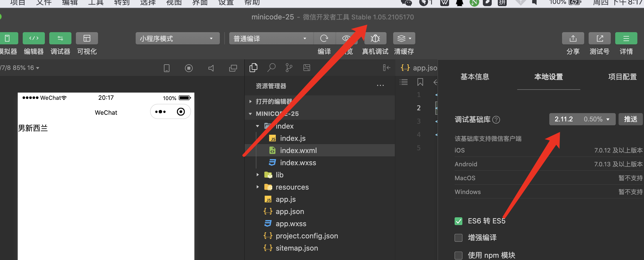The height and width of the screenshot is (260, 644).
Task: Open the clear cache (清缓存) layers menu
Action: [x=404, y=38]
